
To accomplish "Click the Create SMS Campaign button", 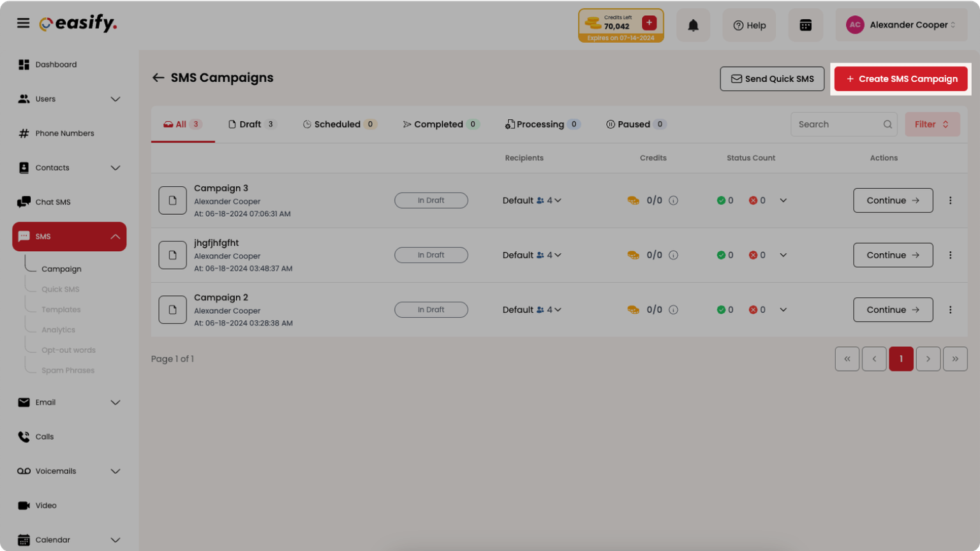I will click(901, 79).
